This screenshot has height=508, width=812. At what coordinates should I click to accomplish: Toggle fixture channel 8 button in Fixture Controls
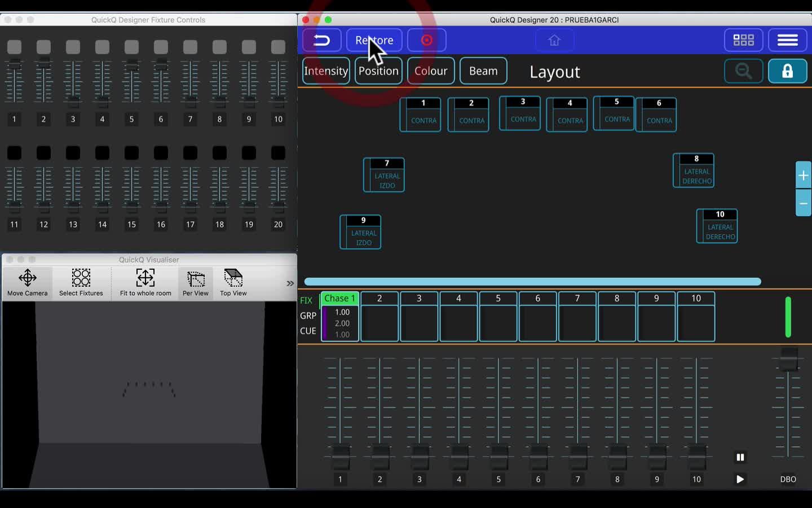point(219,47)
